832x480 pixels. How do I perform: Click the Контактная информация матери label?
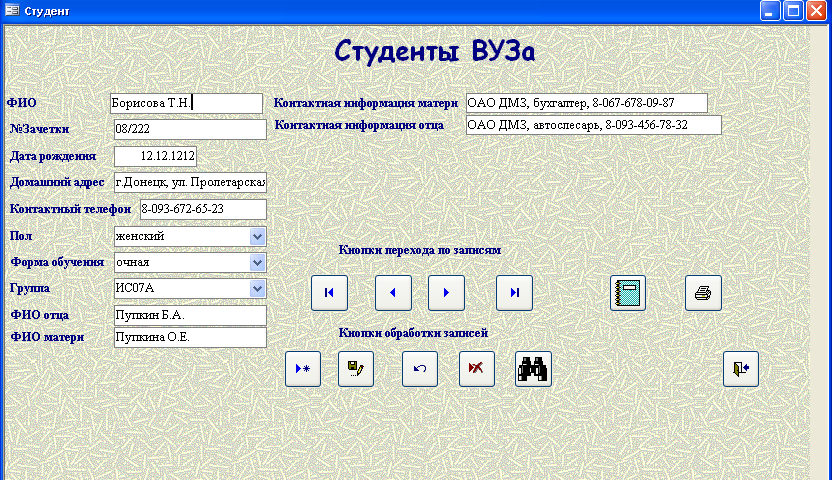tap(366, 103)
